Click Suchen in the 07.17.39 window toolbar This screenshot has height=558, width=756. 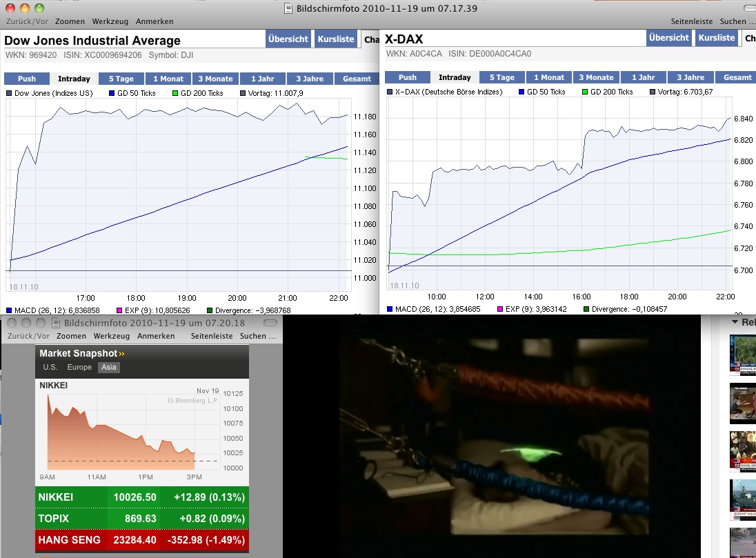[x=737, y=21]
